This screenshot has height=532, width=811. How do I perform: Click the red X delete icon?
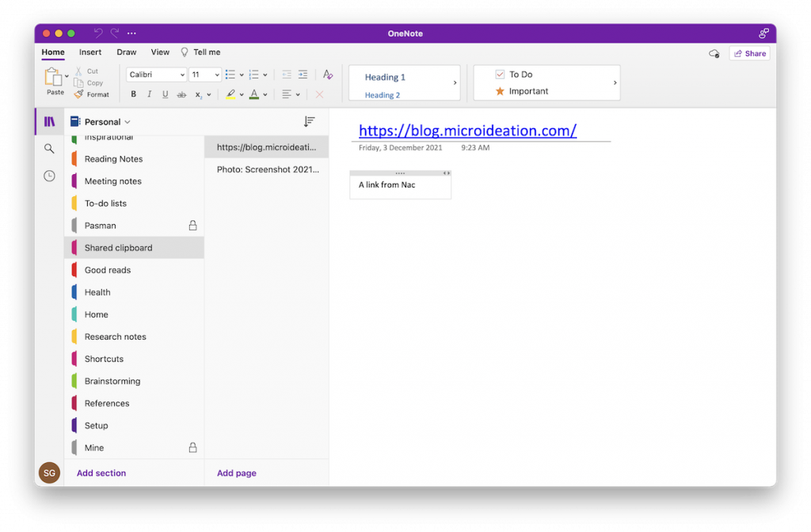point(320,94)
